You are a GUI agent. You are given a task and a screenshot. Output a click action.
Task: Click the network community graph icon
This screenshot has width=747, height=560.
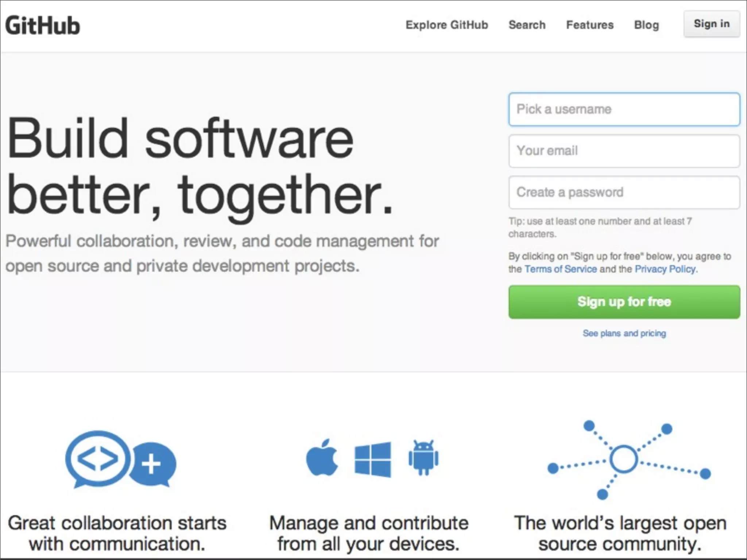point(623,459)
